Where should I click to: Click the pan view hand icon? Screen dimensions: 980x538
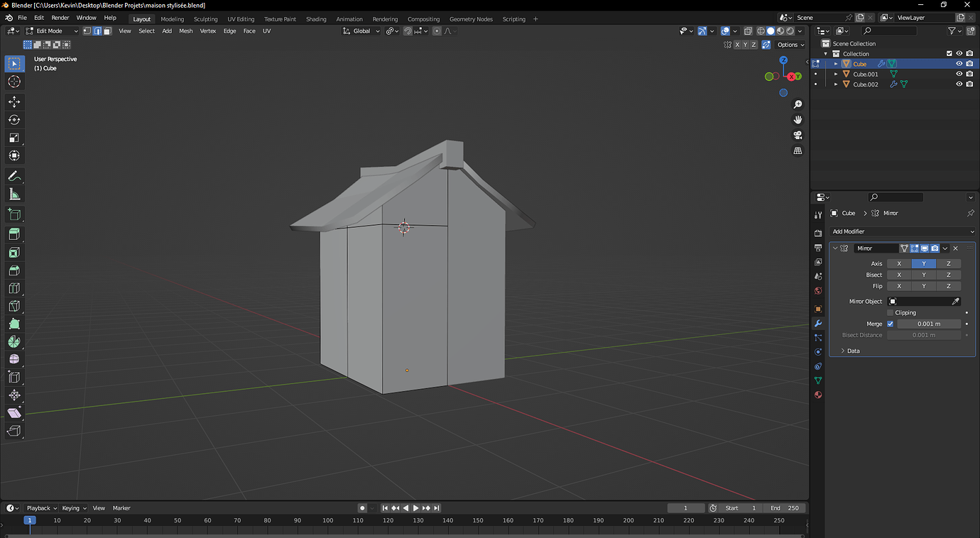(797, 120)
